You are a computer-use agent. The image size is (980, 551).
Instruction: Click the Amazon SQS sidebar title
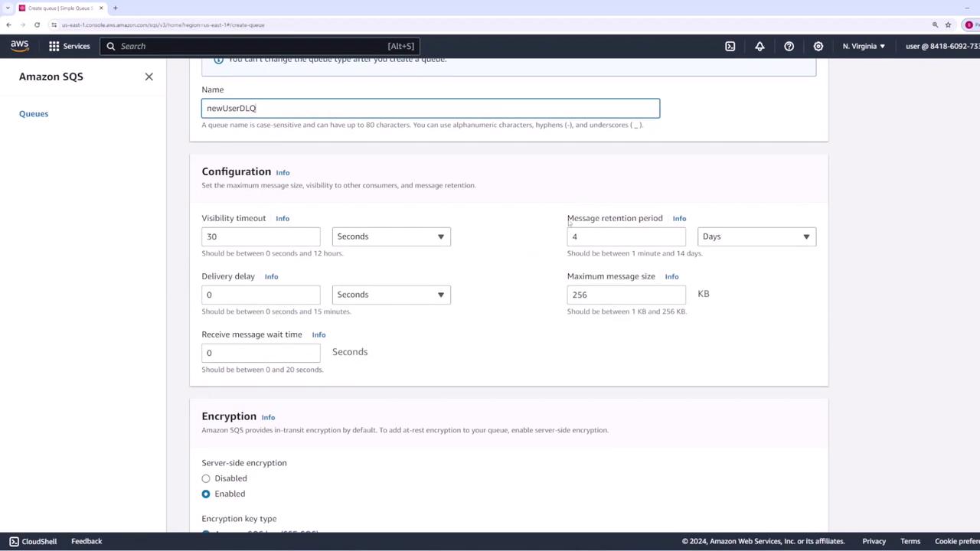pyautogui.click(x=51, y=77)
